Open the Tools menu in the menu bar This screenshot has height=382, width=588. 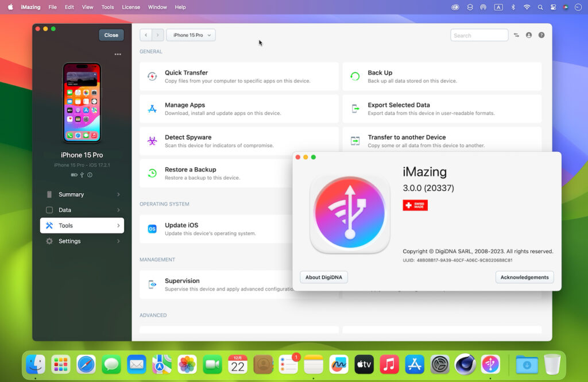coord(107,7)
